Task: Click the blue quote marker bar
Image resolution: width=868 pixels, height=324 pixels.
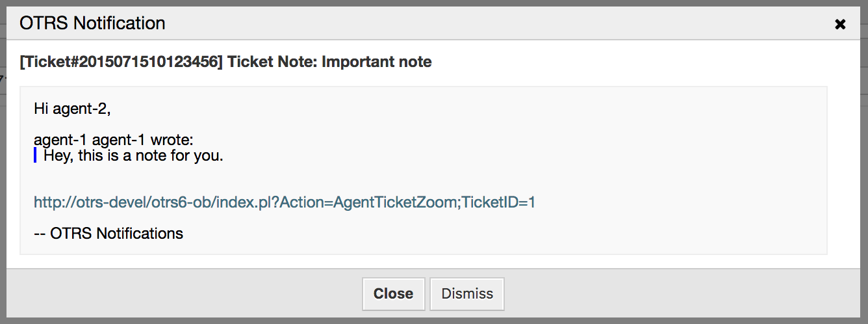Action: (35, 155)
